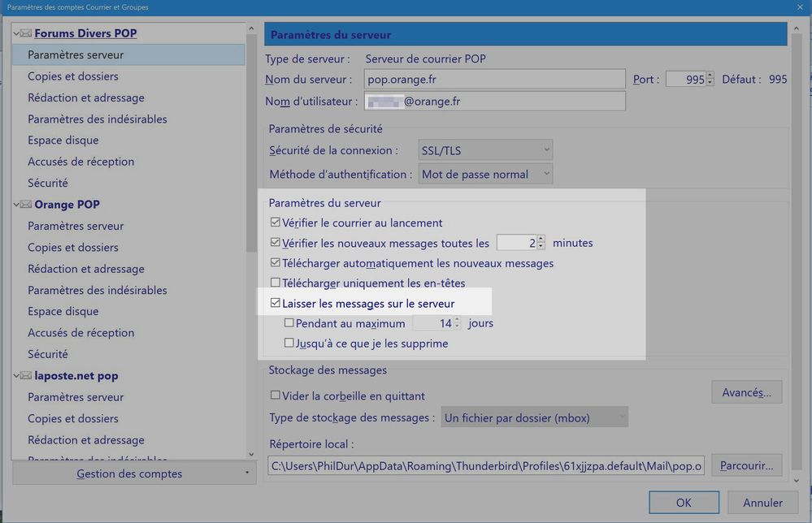
Task: Collapse the Orange POP account tree
Action: click(x=16, y=205)
